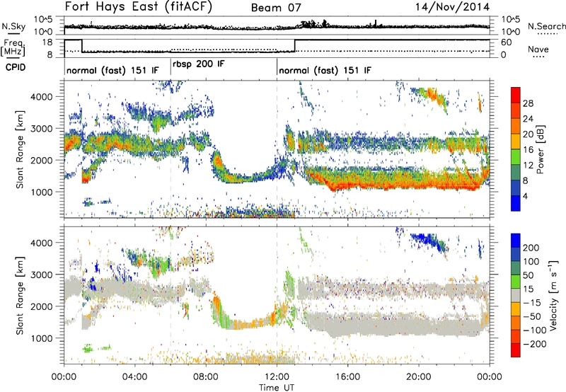Viewport: 566px width, 392px height.
Task: Click the second 'normal (fast) 151 IF' label
Action: [x=325, y=70]
